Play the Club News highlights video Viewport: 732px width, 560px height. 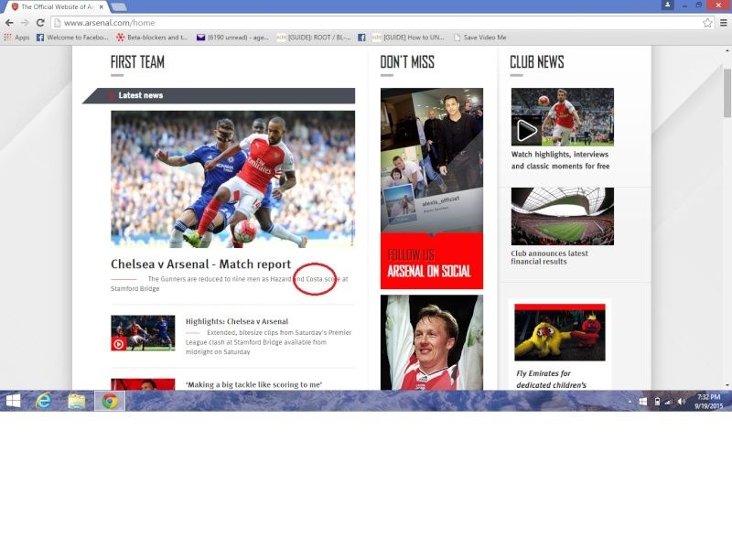point(563,117)
